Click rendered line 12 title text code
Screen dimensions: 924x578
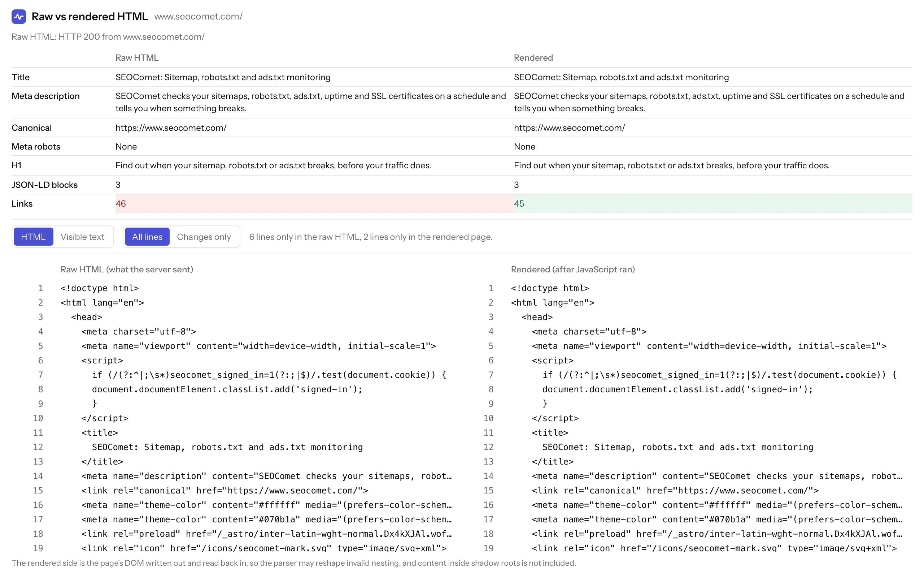(678, 447)
